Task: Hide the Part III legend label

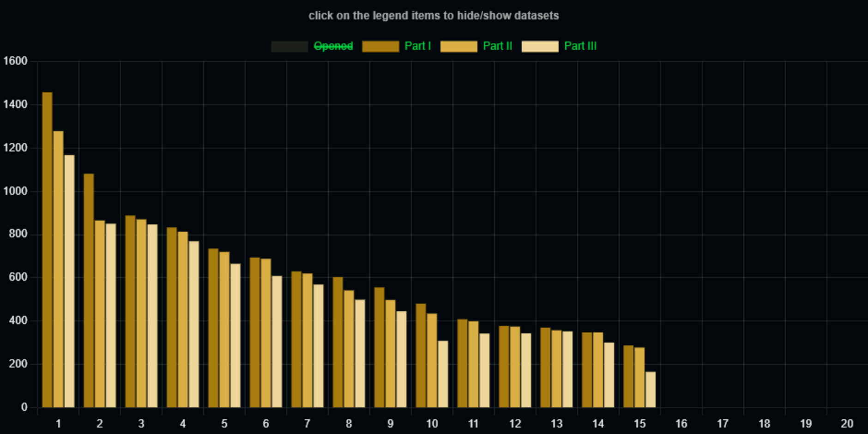Action: (x=580, y=46)
